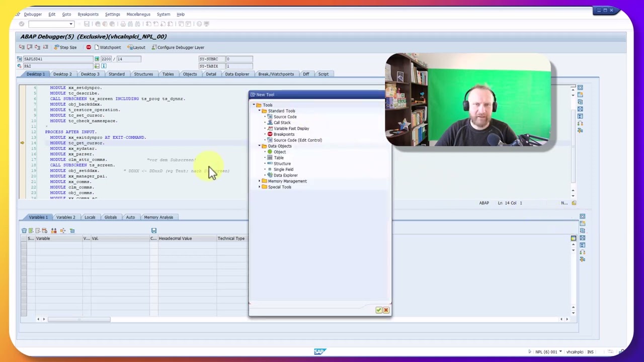Click the people icon in variables toolbar
This screenshot has height=362, width=644.
tap(54, 231)
